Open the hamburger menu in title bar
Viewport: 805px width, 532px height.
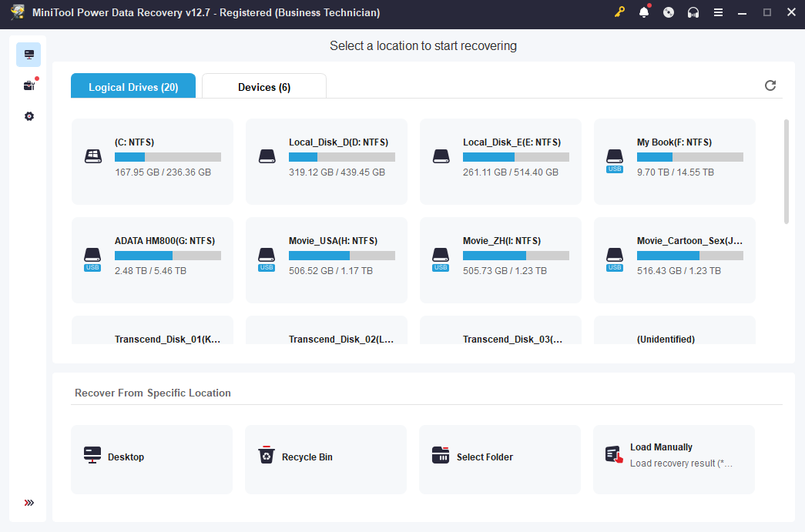click(718, 12)
